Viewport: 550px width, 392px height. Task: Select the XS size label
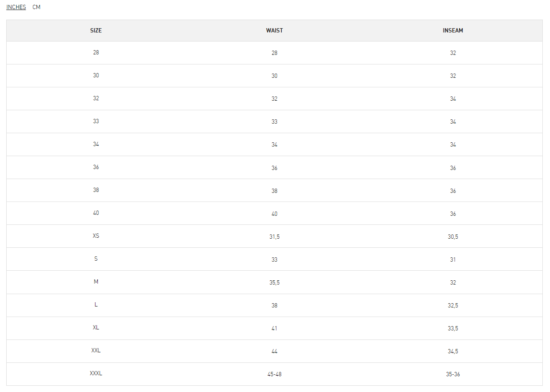(x=96, y=236)
